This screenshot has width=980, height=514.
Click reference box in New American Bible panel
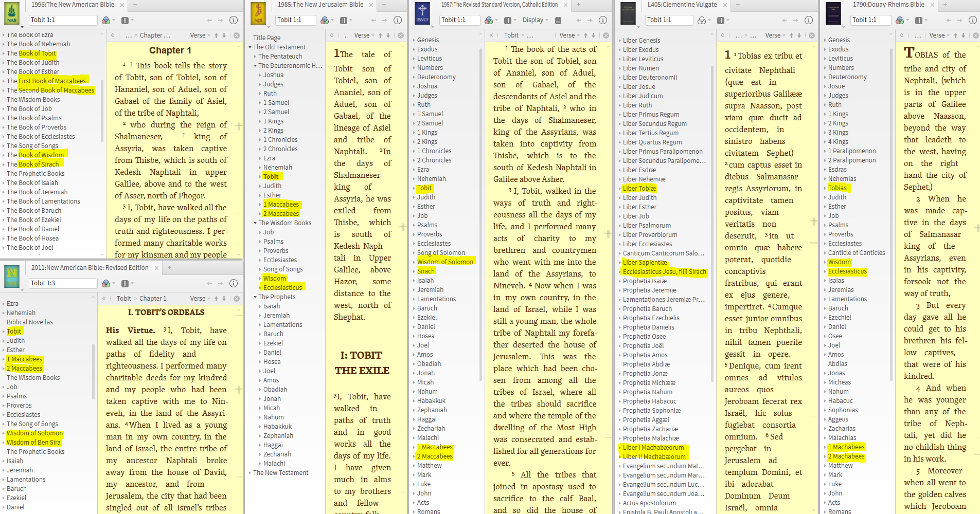tap(63, 20)
